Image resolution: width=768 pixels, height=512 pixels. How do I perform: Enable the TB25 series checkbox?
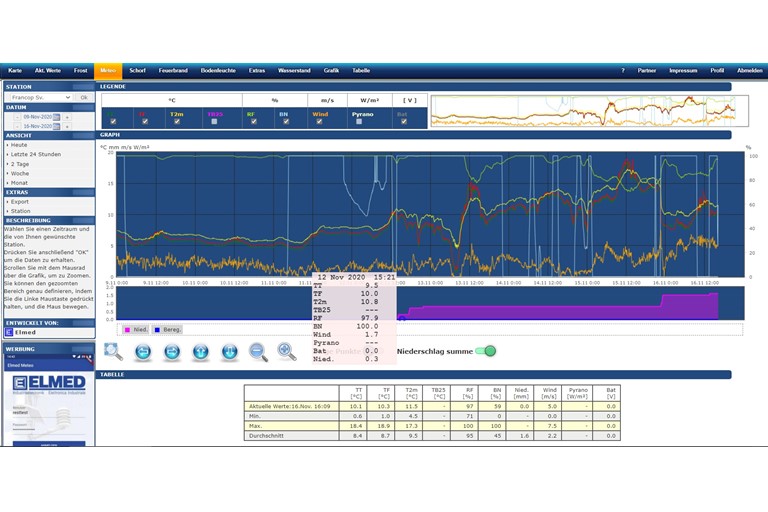click(214, 122)
